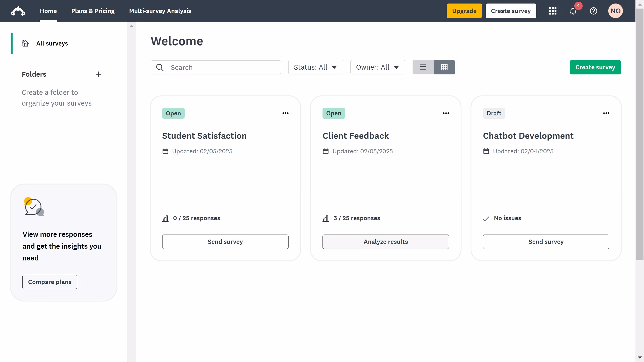
Task: Click the Compare plans button
Action: pos(50,282)
